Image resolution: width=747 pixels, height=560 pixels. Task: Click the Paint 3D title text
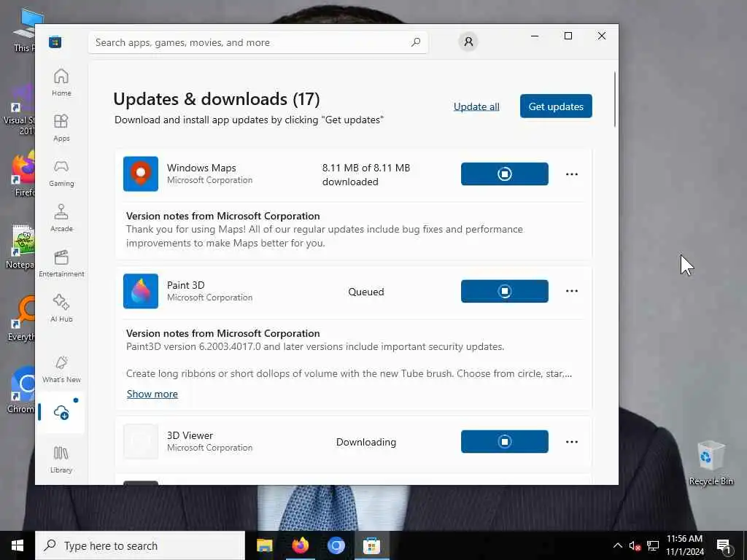click(x=185, y=285)
